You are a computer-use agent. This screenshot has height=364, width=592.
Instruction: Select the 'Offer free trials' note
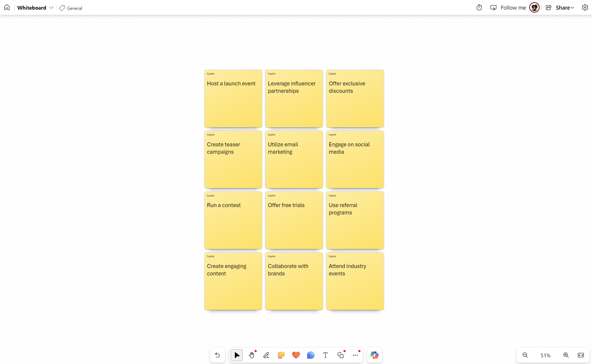294,220
